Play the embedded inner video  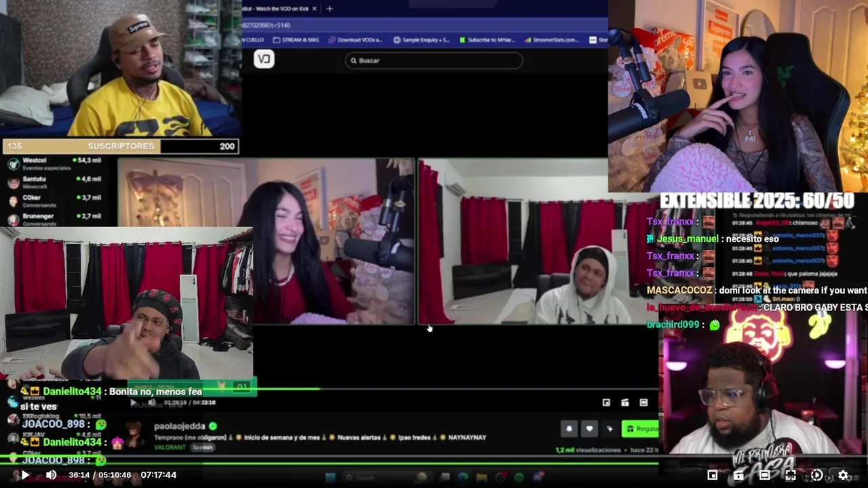click(134, 403)
